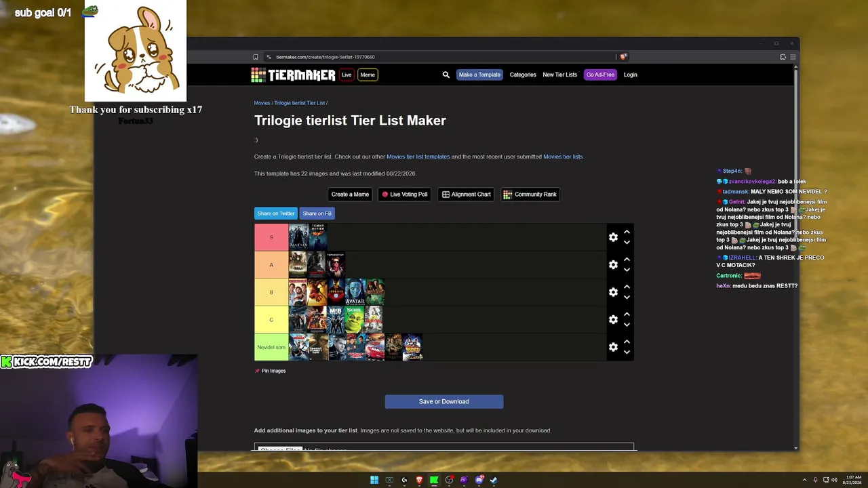Screen dimensions: 868x488
Task: Move the B tier row down
Action: pyautogui.click(x=627, y=298)
